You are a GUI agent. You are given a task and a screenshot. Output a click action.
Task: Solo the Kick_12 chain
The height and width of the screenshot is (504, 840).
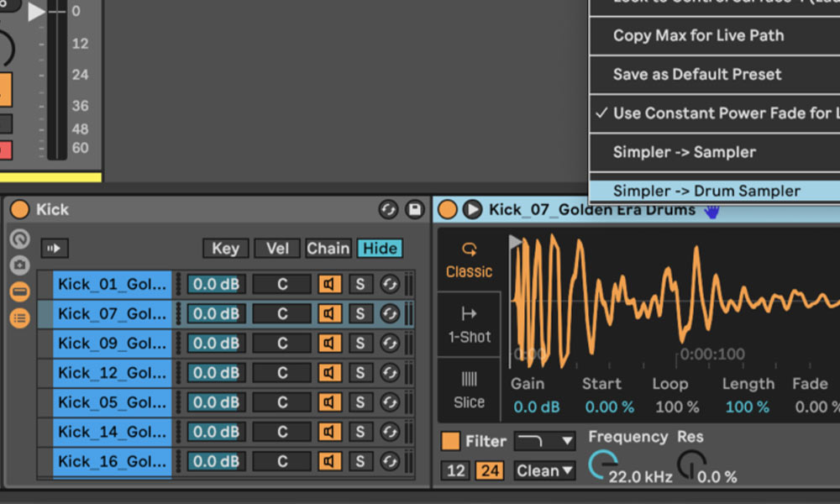360,373
